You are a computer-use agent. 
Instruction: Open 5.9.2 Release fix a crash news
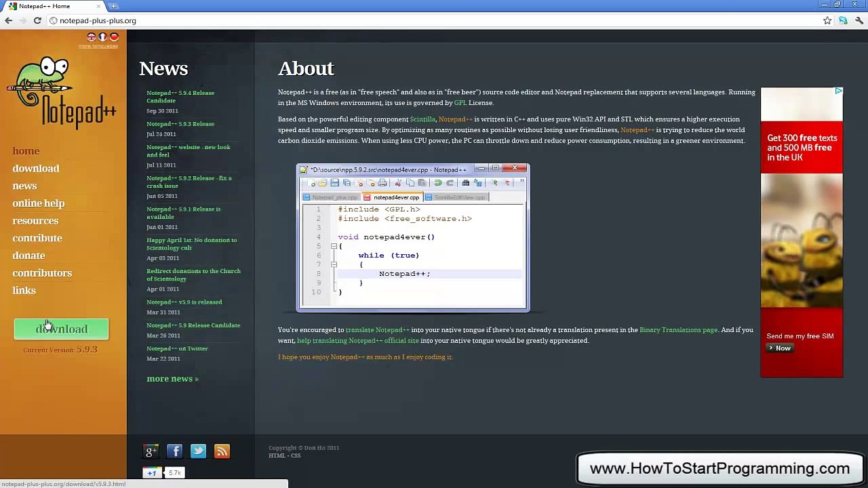tap(189, 182)
